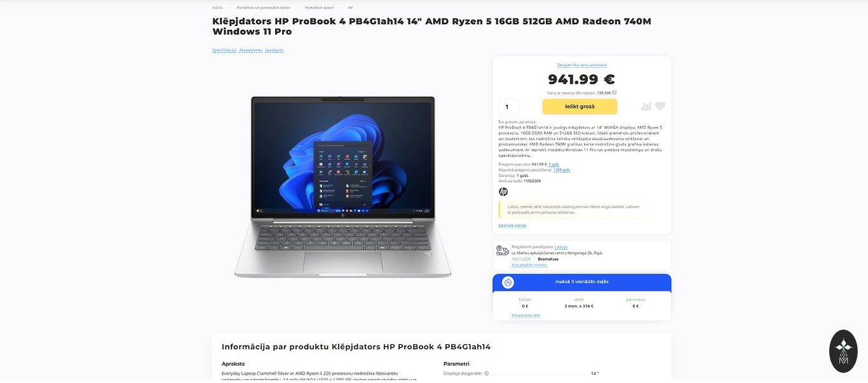Expand Uzzināt vairāk keyboard notice
This screenshot has height=383, width=868.
click(x=512, y=225)
